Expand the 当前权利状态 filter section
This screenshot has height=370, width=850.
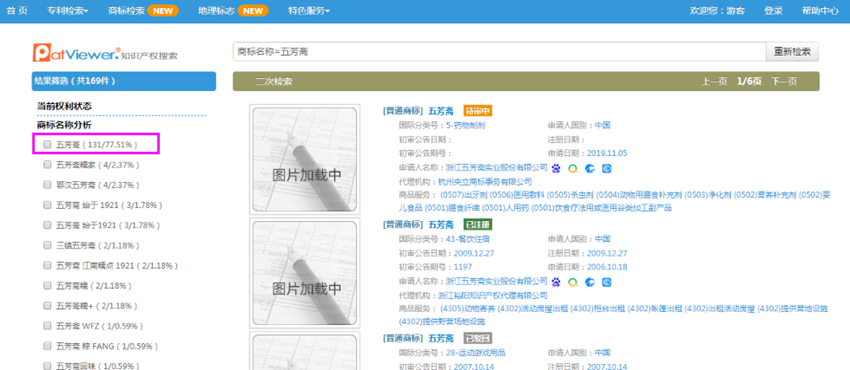tap(64, 106)
